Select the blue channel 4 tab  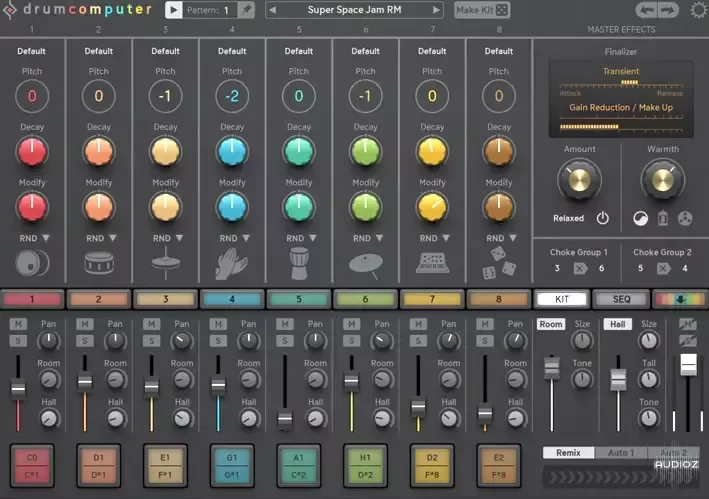(232, 299)
